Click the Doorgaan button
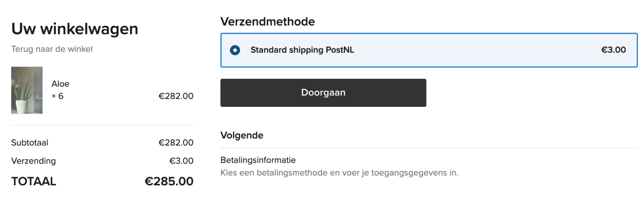Image resolution: width=644 pixels, height=216 pixels. 323,93
